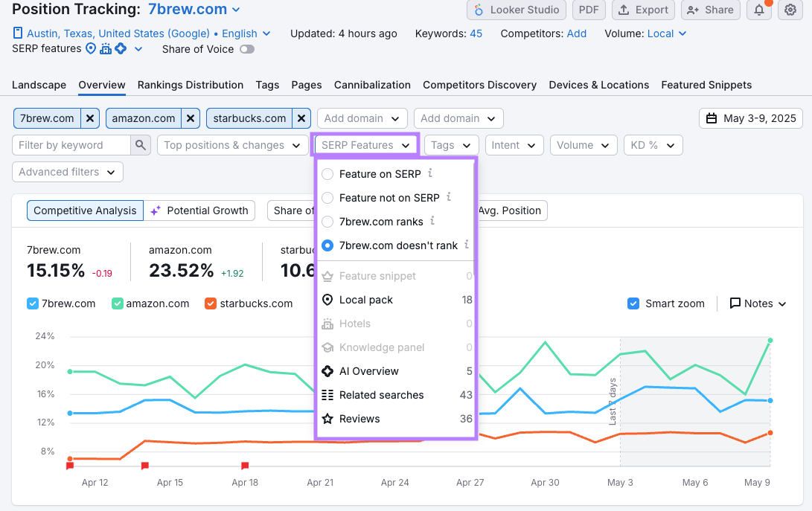
Task: Uncheck amazon.com in chart legend
Action: (x=118, y=303)
